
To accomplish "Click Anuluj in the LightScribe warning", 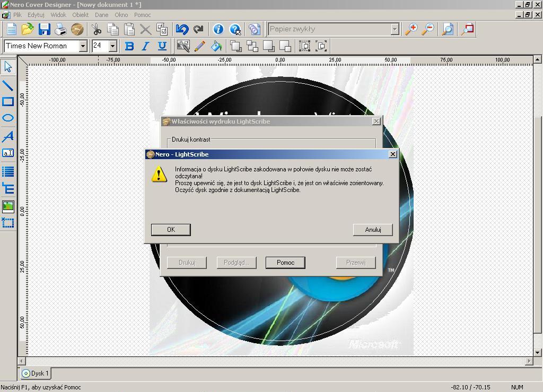I will click(373, 230).
